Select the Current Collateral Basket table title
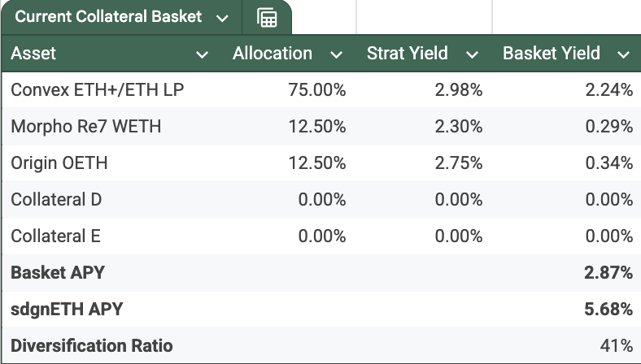 coord(108,17)
